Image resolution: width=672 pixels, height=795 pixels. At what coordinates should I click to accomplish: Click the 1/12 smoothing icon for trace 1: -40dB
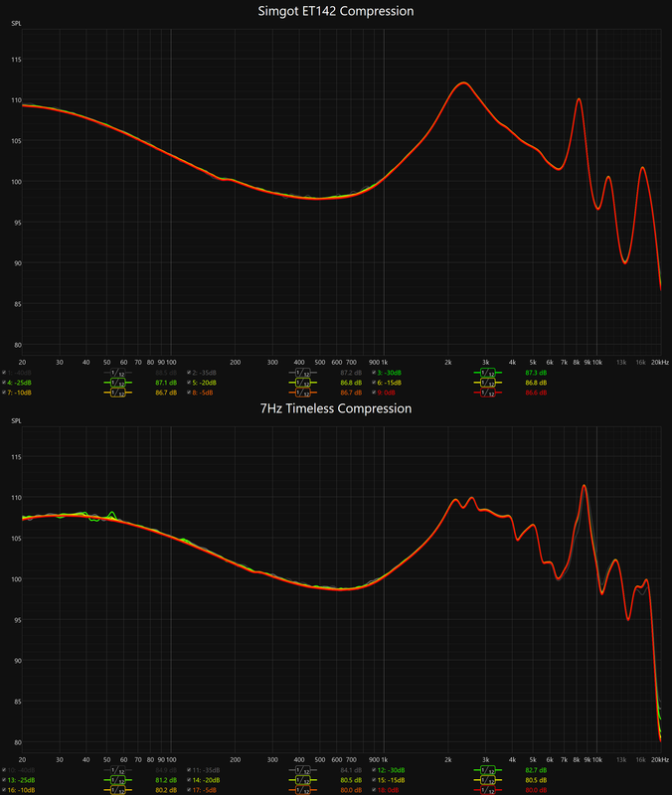coord(117,373)
